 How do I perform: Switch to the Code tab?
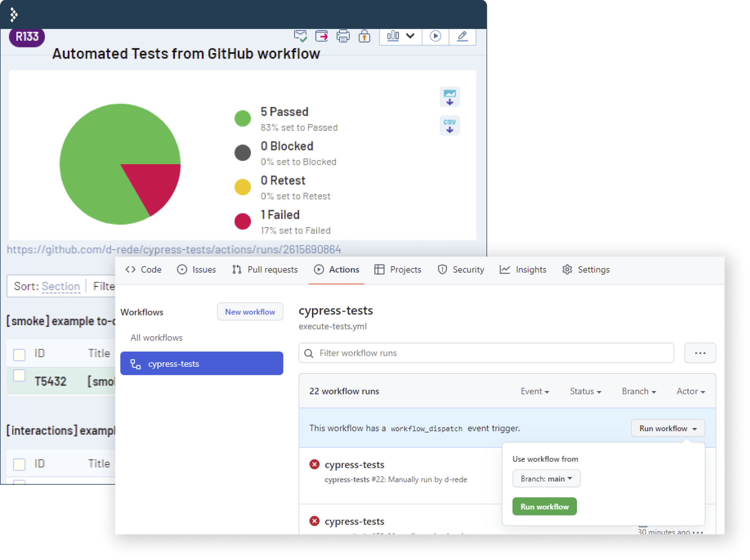pyautogui.click(x=143, y=270)
